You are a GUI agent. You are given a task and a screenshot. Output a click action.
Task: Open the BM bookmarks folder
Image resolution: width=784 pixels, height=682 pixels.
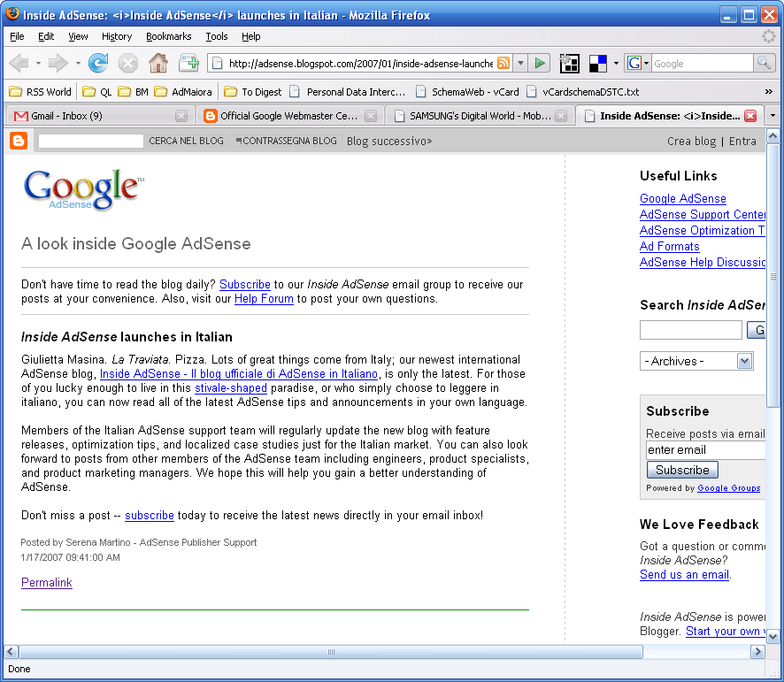click(133, 92)
